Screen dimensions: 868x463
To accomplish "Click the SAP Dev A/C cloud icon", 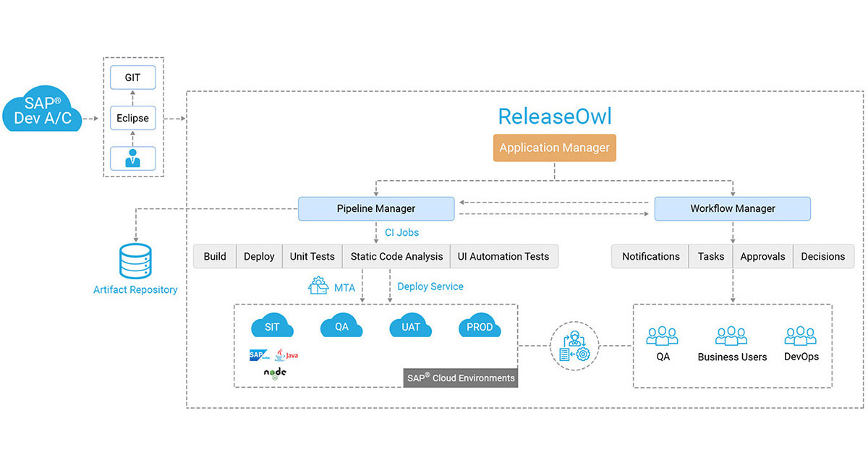I will (43, 111).
